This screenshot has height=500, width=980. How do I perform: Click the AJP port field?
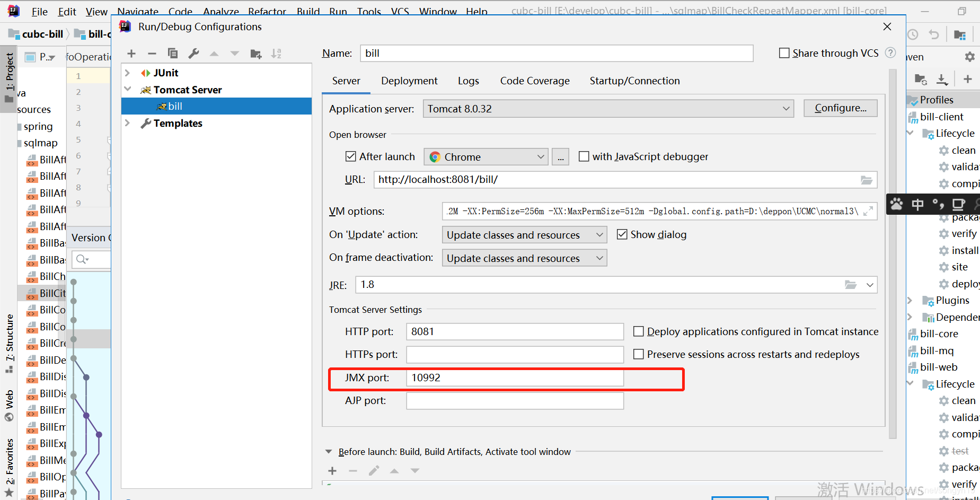pos(515,401)
